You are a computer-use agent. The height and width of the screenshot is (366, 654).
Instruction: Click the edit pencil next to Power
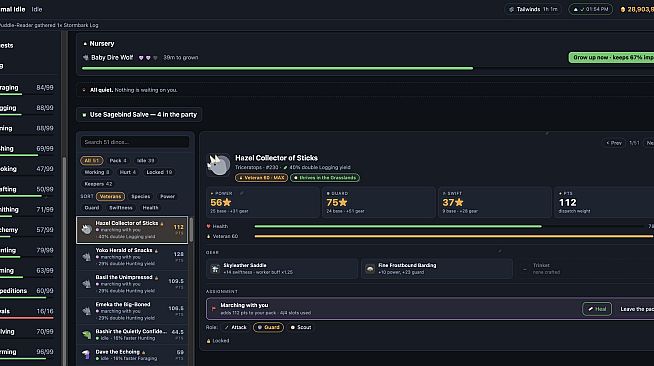click(241, 193)
